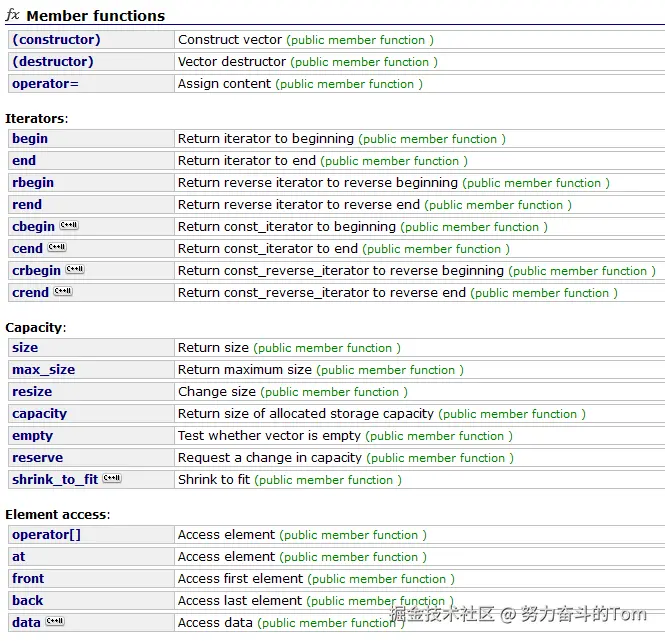Image resolution: width=665 pixels, height=641 pixels.
Task: Open the (constructor) link
Action: [x=56, y=40]
